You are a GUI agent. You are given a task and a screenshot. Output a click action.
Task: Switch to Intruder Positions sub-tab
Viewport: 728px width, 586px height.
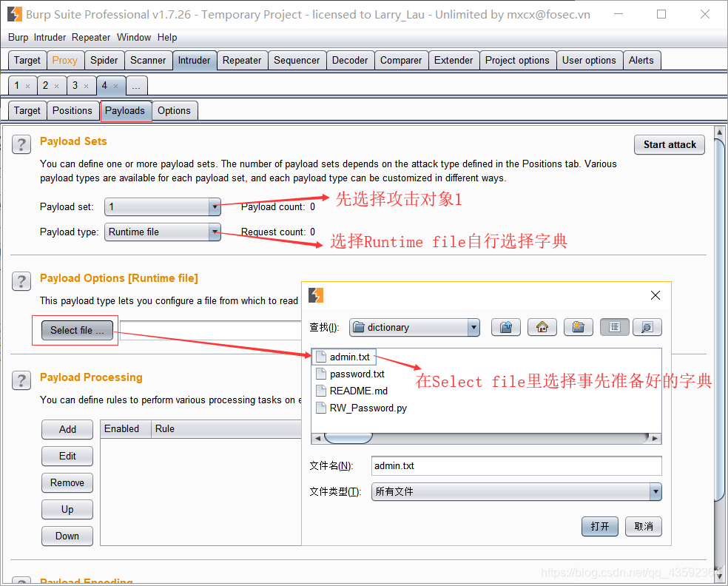(73, 110)
